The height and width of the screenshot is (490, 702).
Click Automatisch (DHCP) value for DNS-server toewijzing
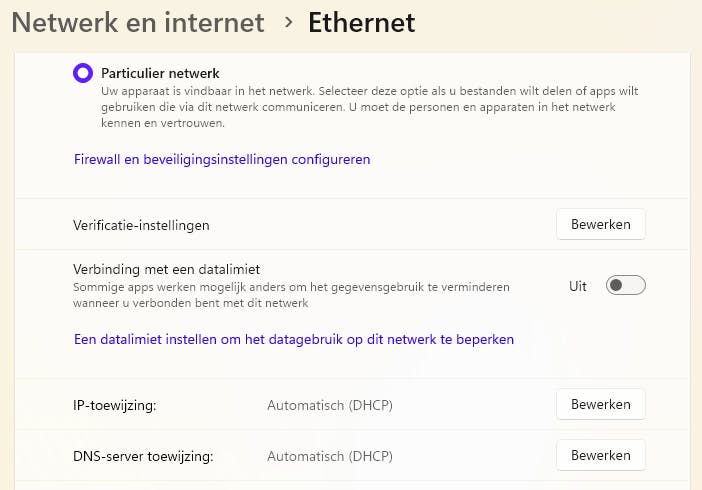click(x=329, y=456)
